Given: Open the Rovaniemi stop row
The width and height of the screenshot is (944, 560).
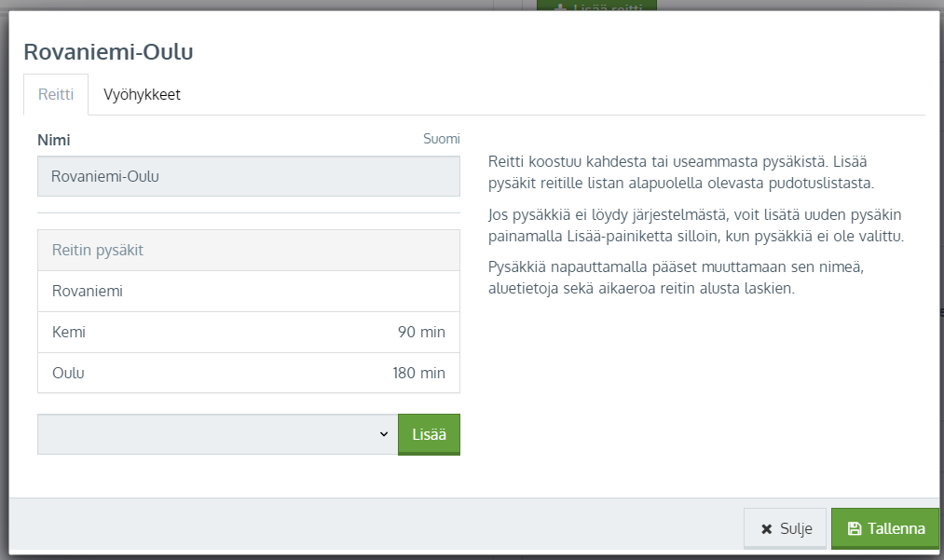Looking at the screenshot, I should (248, 291).
